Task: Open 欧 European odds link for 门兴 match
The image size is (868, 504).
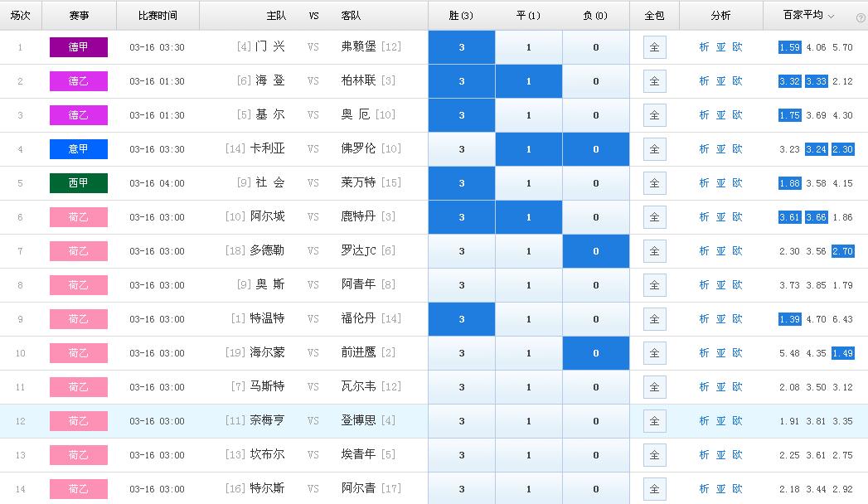Action: [737, 47]
